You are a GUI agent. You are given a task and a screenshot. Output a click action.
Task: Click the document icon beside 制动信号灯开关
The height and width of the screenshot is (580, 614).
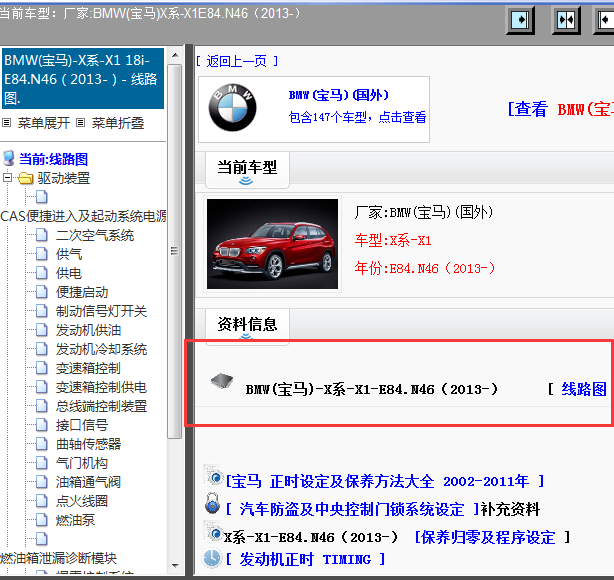pyautogui.click(x=42, y=311)
